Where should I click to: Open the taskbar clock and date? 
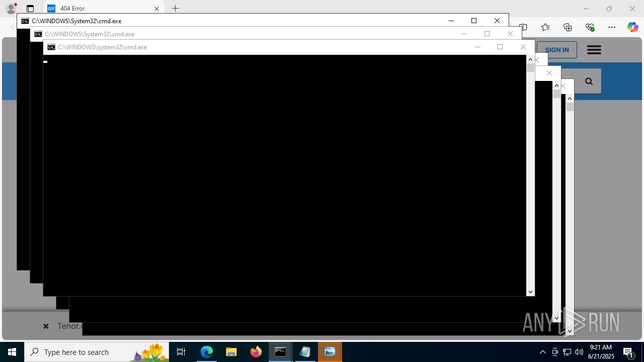601,352
